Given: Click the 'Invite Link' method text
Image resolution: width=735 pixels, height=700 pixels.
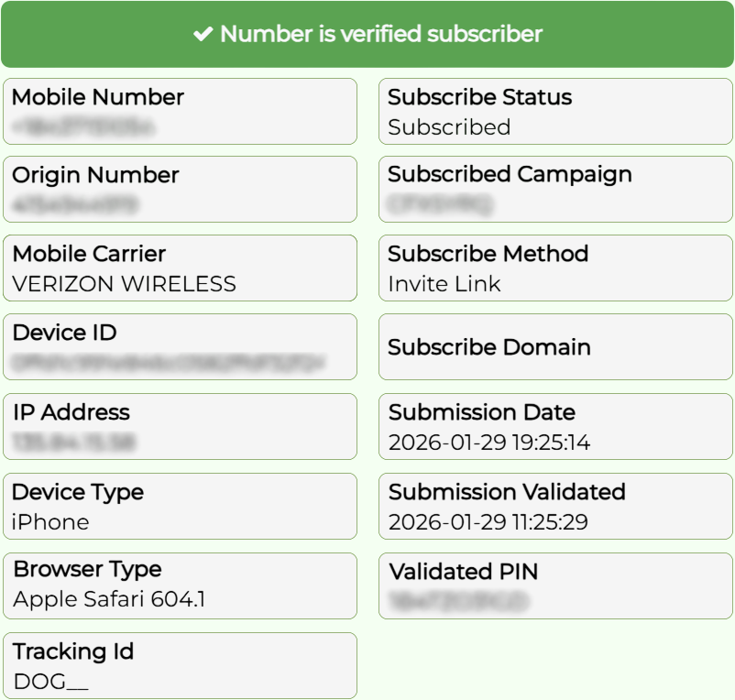Looking at the screenshot, I should [444, 284].
